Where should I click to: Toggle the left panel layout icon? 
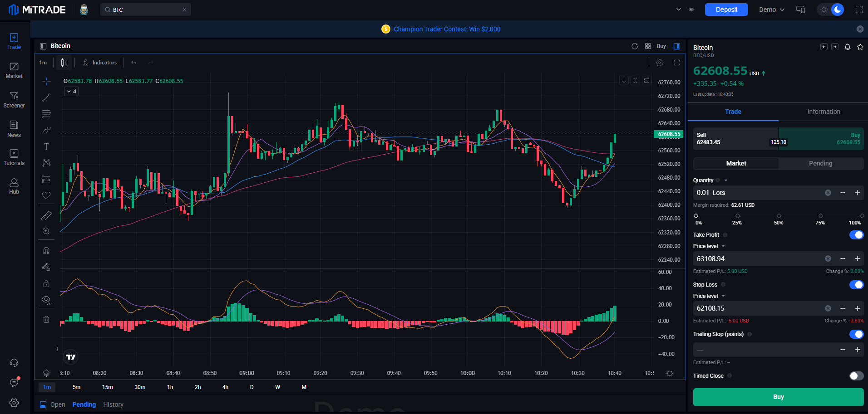(x=43, y=46)
